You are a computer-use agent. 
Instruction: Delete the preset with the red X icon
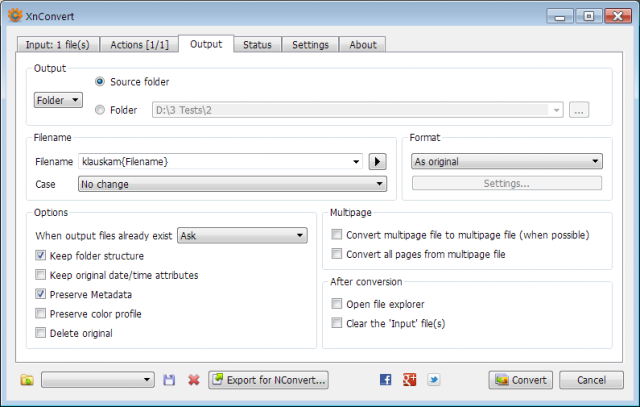[x=194, y=380]
